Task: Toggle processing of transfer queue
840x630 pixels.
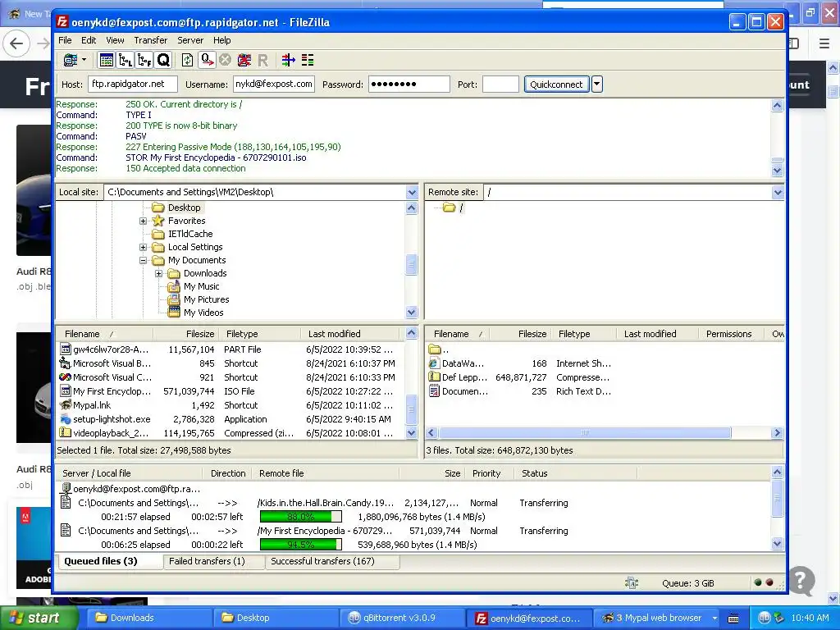Action: click(207, 60)
